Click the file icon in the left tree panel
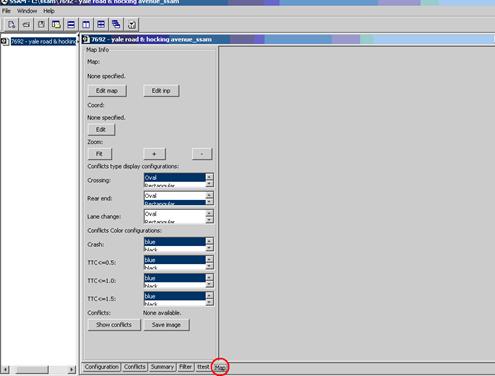 click(4, 41)
